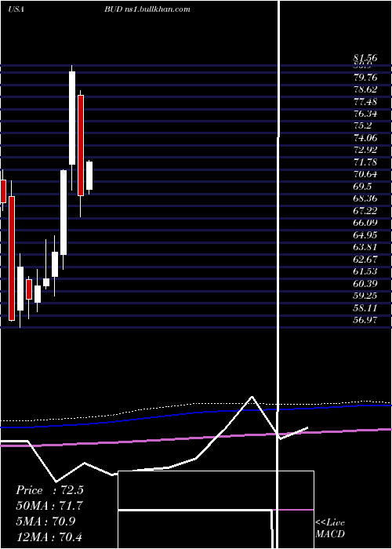Select the 63.81 price label
The width and height of the screenshot is (392, 549).
365,247
